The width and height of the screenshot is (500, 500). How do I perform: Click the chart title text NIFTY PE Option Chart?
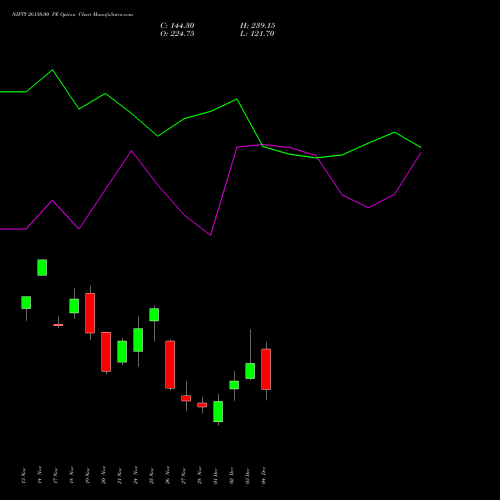pos(72,14)
